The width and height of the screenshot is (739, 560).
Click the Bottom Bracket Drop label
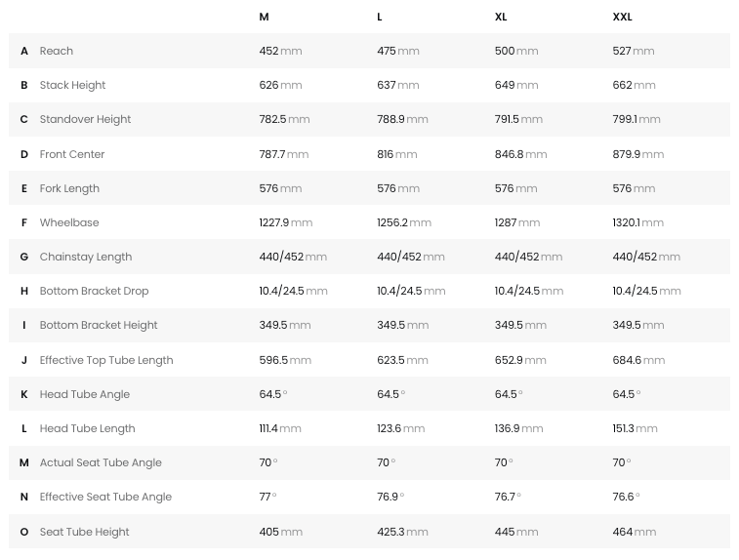coord(94,291)
